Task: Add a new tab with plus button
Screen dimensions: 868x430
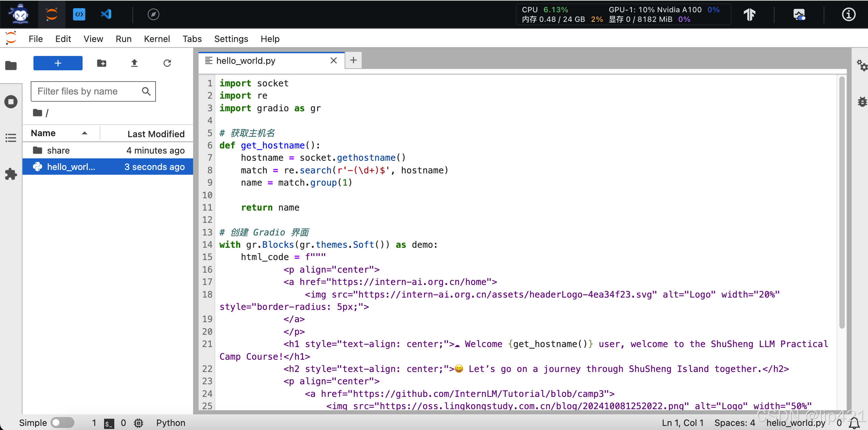Action: pos(353,60)
